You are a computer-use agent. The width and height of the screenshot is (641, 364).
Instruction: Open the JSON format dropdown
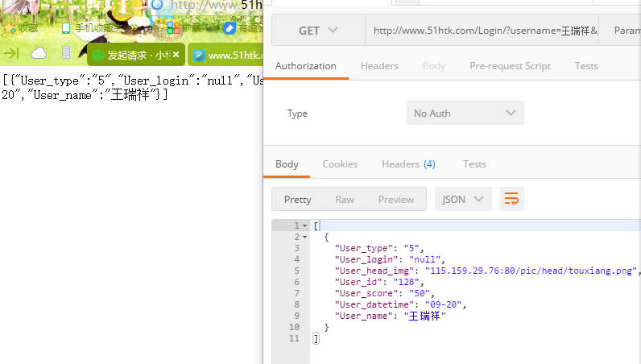click(x=463, y=199)
